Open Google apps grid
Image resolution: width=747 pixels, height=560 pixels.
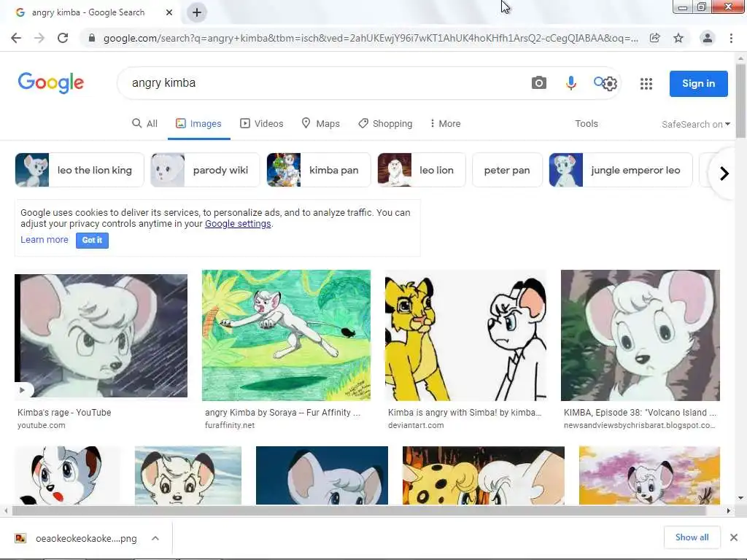click(x=646, y=84)
